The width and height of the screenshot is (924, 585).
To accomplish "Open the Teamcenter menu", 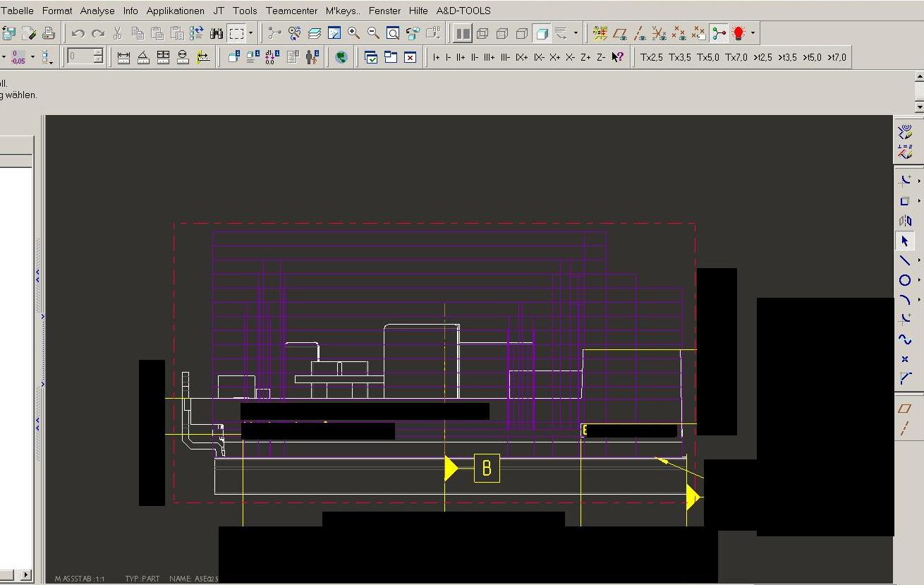I will [291, 11].
